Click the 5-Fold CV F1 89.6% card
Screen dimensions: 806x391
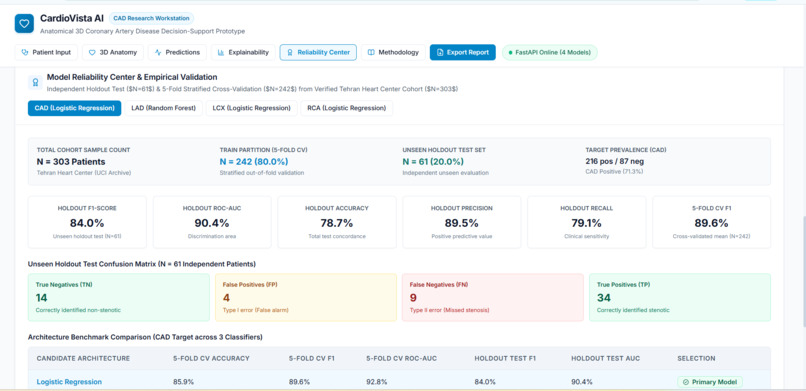click(x=711, y=222)
